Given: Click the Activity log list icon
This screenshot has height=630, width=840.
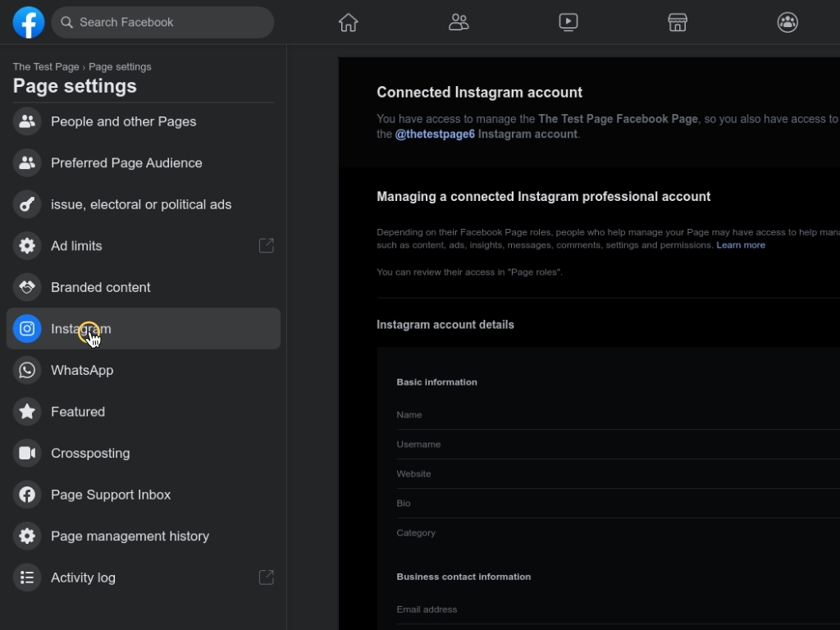Looking at the screenshot, I should tap(27, 577).
